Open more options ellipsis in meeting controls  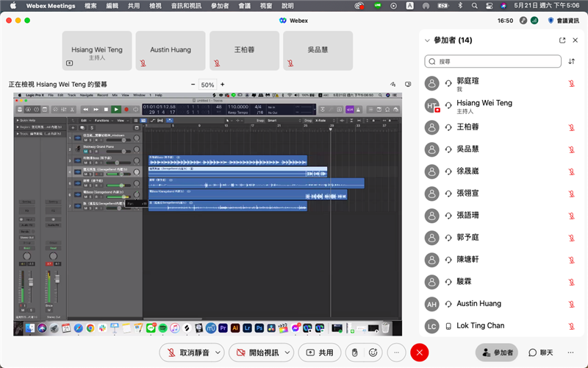[x=396, y=353]
